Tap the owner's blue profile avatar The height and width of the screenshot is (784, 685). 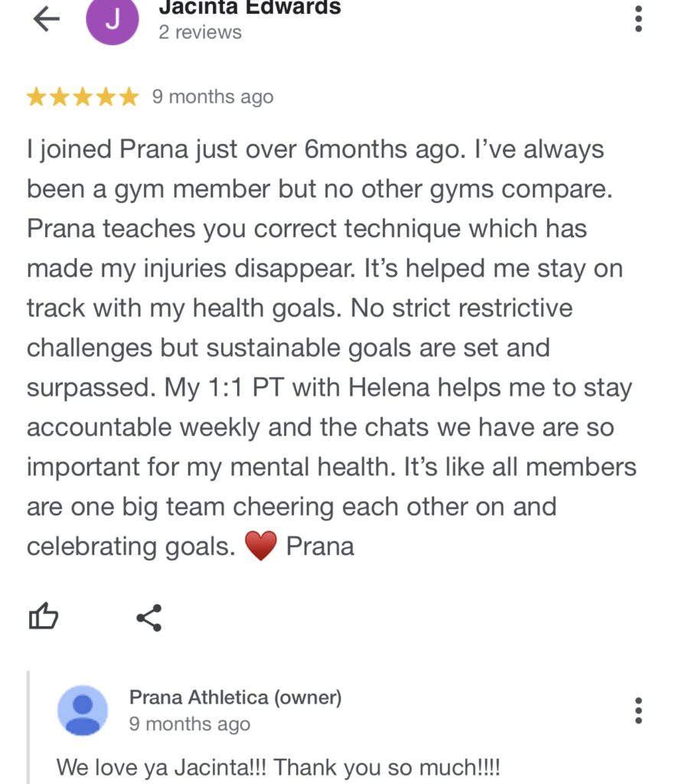pos(83,710)
